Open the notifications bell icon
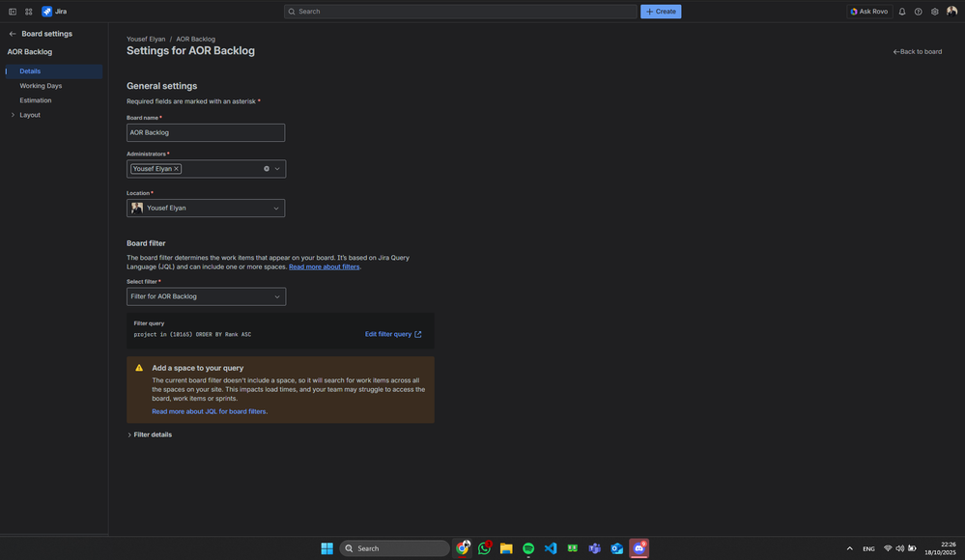Image resolution: width=965 pixels, height=560 pixels. click(900, 11)
